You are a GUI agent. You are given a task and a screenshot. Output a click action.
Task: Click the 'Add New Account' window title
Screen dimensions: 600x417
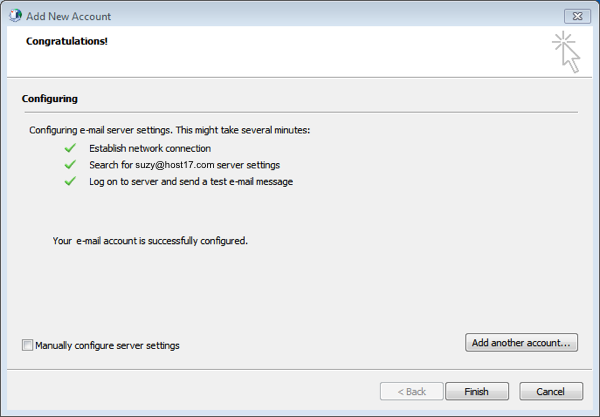click(68, 16)
